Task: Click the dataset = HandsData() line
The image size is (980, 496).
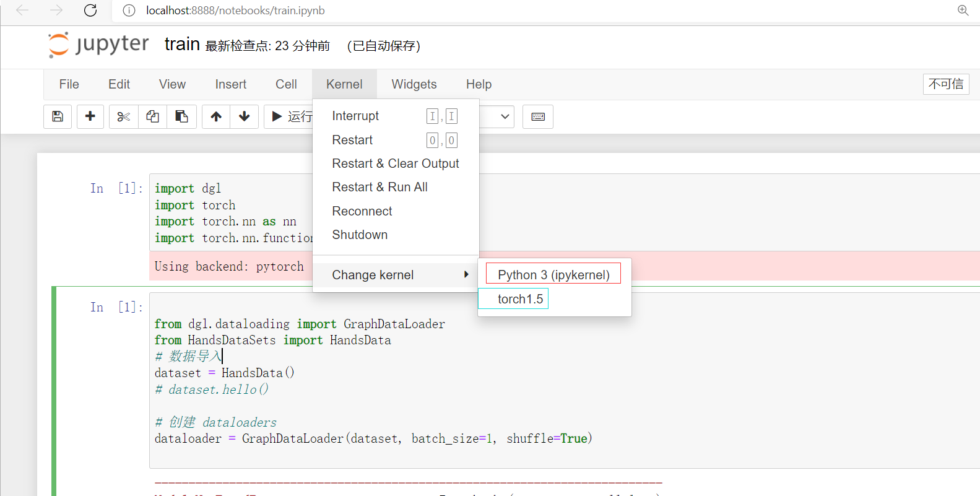Action: tap(224, 373)
